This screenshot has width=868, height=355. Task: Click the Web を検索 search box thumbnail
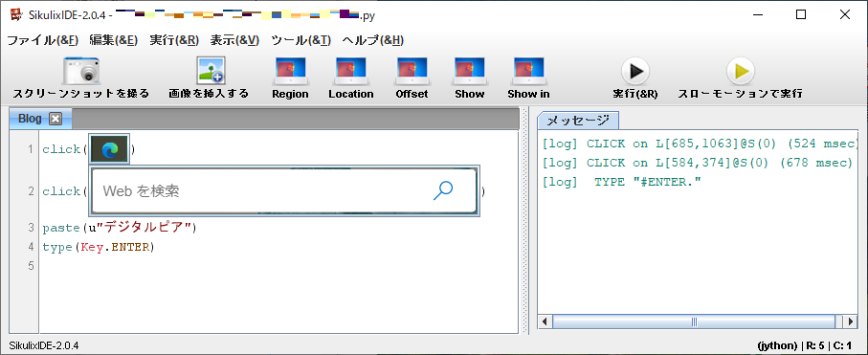284,191
